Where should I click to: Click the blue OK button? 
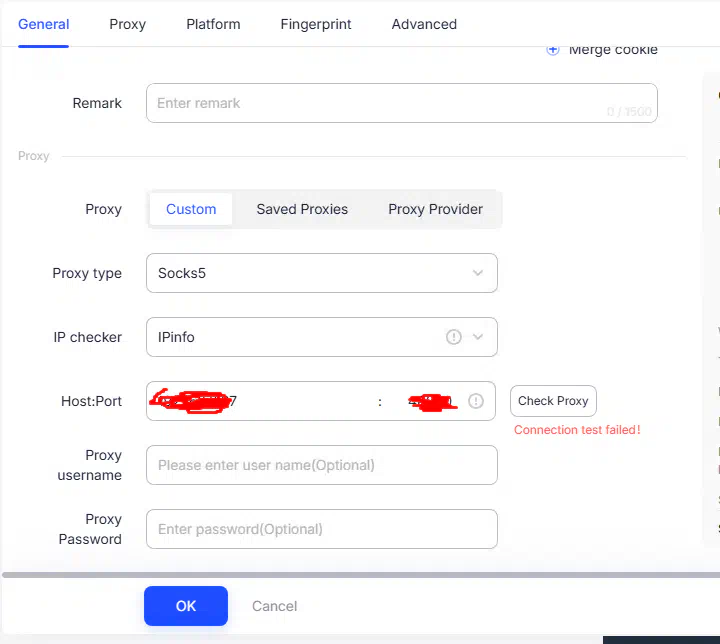[x=186, y=606]
